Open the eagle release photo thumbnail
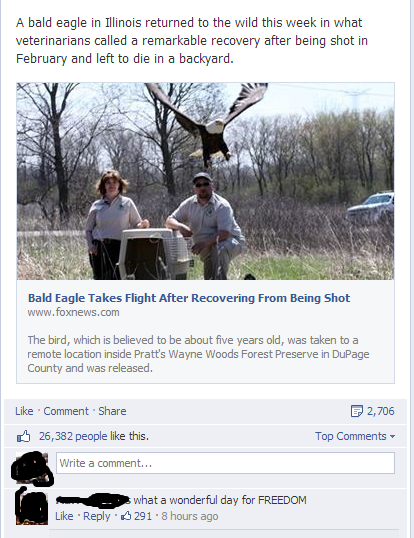This screenshot has height=538, width=414. (205, 181)
